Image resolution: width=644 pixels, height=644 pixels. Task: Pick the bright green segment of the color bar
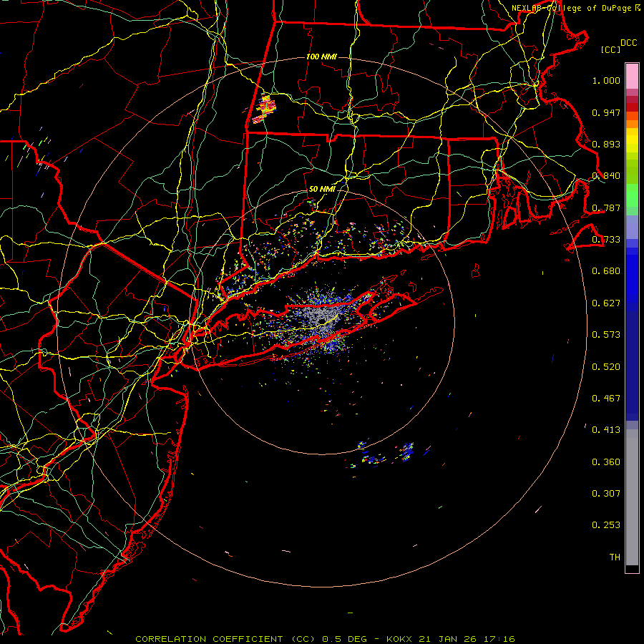632,195
